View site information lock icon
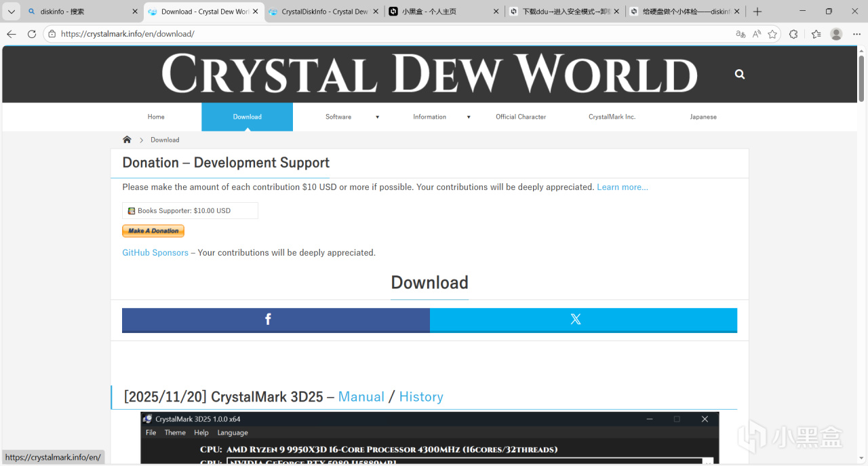868x466 pixels. coord(52,34)
